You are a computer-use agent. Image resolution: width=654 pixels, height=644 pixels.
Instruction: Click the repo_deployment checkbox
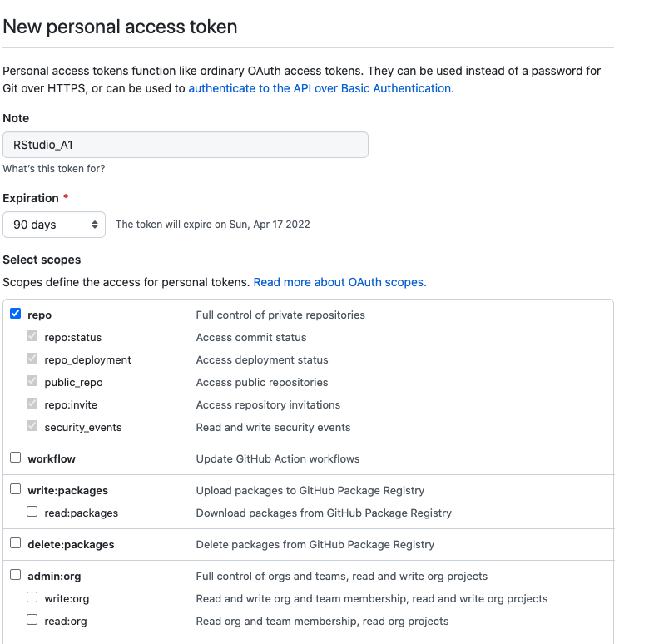(x=32, y=359)
